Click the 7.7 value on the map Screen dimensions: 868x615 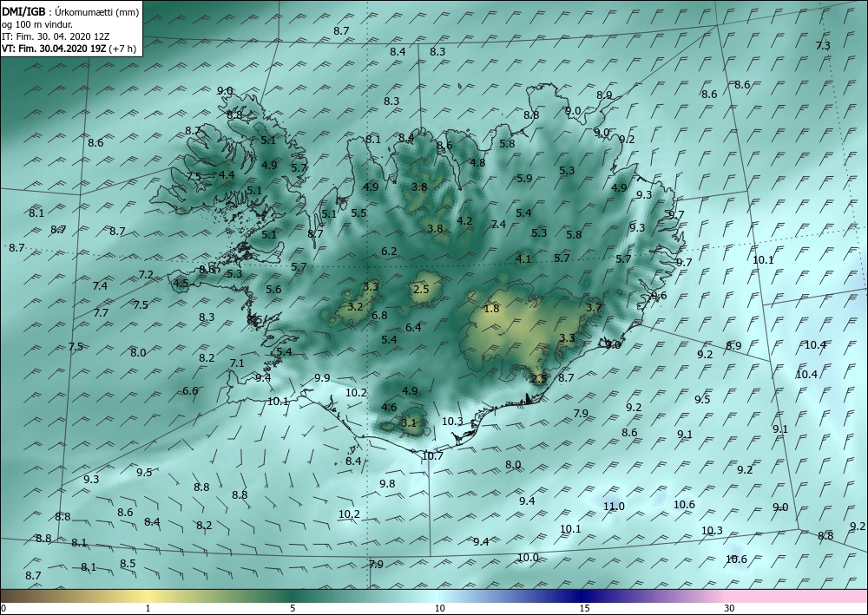[101, 313]
